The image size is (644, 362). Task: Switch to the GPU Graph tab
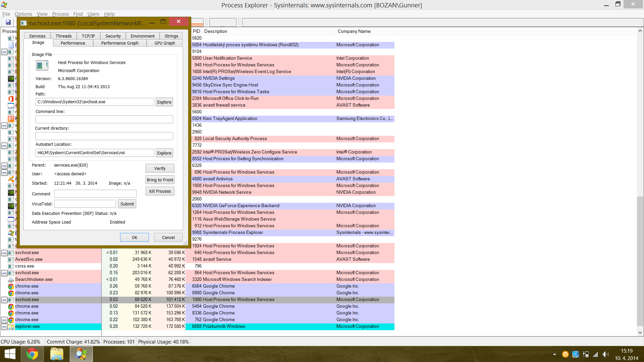click(165, 43)
